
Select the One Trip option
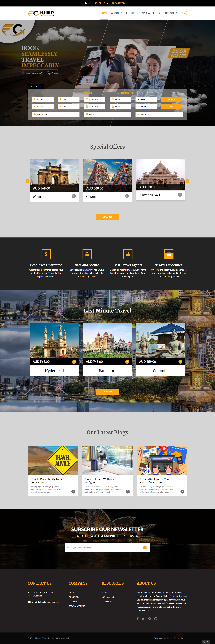tap(87, 93)
